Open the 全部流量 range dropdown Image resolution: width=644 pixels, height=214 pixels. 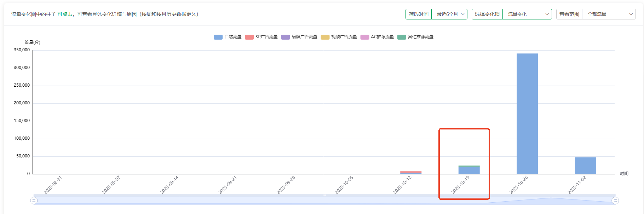609,14
